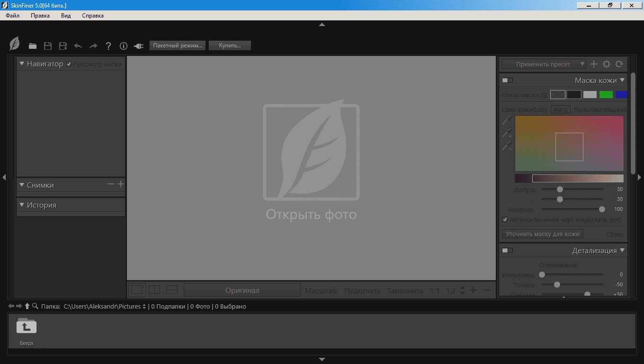Screen dimensions: 644x364
Task: Toggle the Просмотр маски checkbox
Action: tap(69, 64)
